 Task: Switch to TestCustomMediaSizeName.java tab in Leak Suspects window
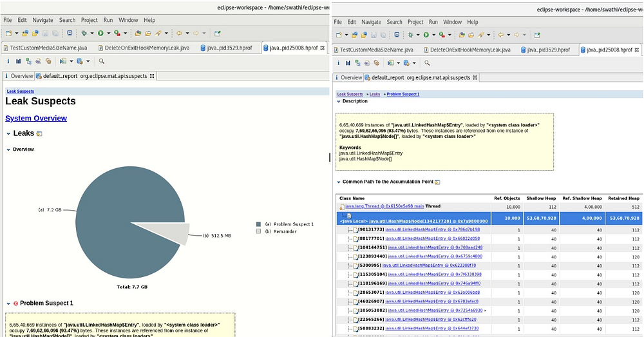[45, 48]
